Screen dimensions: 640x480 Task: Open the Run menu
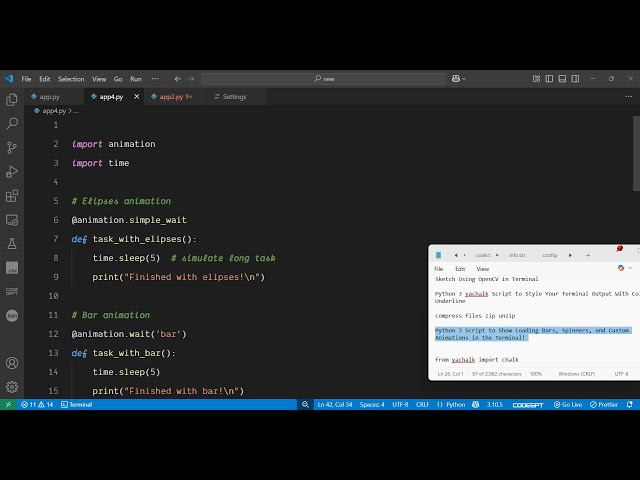click(136, 79)
